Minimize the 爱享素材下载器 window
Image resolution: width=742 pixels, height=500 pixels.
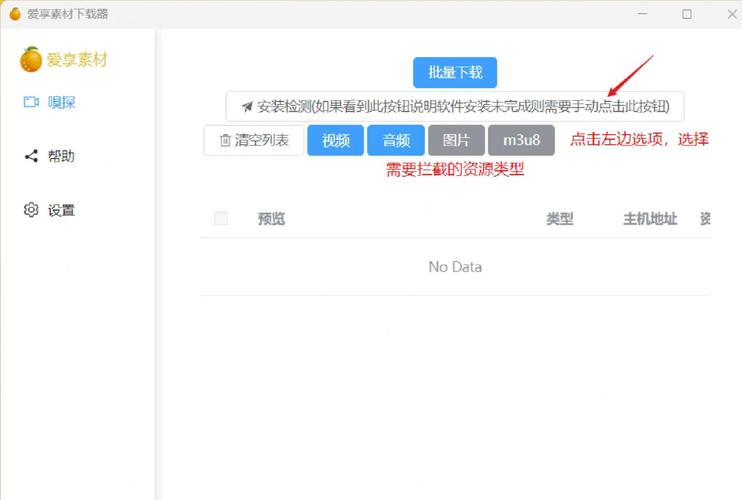point(643,14)
